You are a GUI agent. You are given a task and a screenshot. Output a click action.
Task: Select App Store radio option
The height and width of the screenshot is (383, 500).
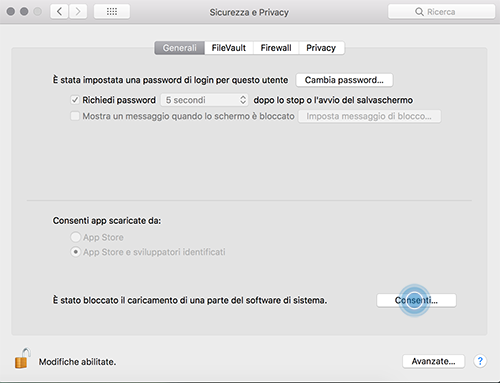[76, 237]
